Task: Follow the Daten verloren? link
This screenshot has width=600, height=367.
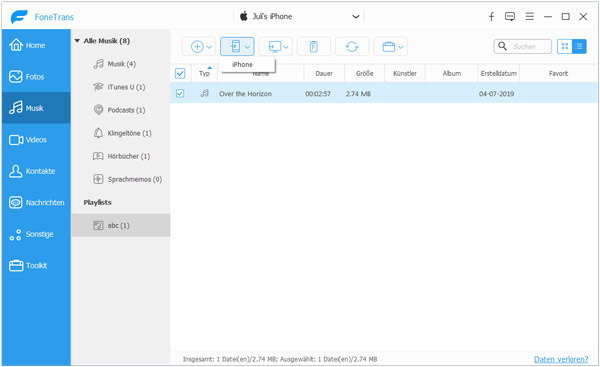Action: pos(561,359)
